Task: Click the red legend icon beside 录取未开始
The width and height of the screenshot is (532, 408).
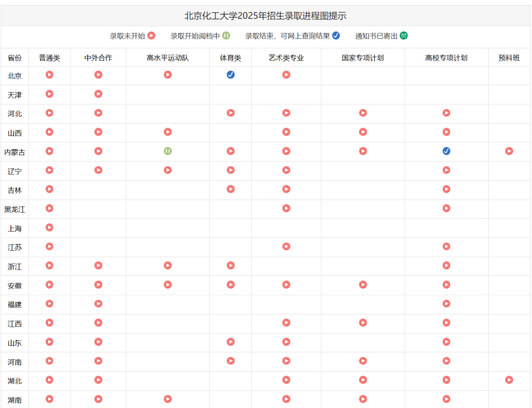Action: tap(151, 35)
